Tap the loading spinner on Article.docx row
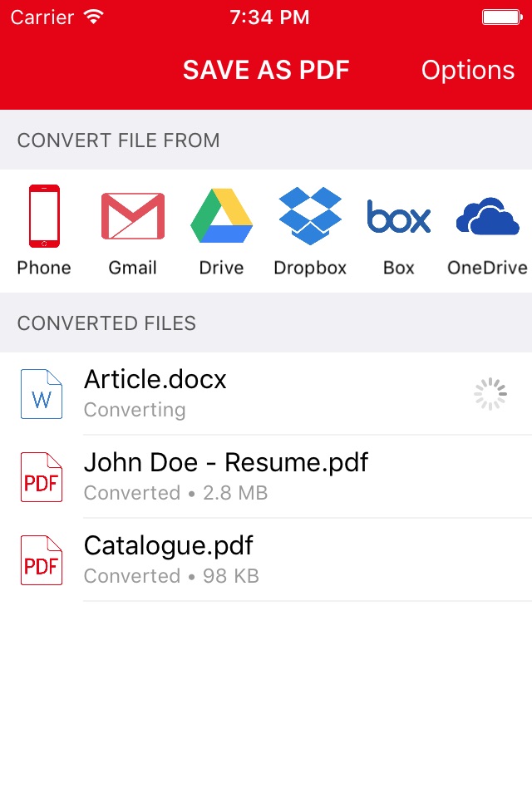 click(x=490, y=393)
